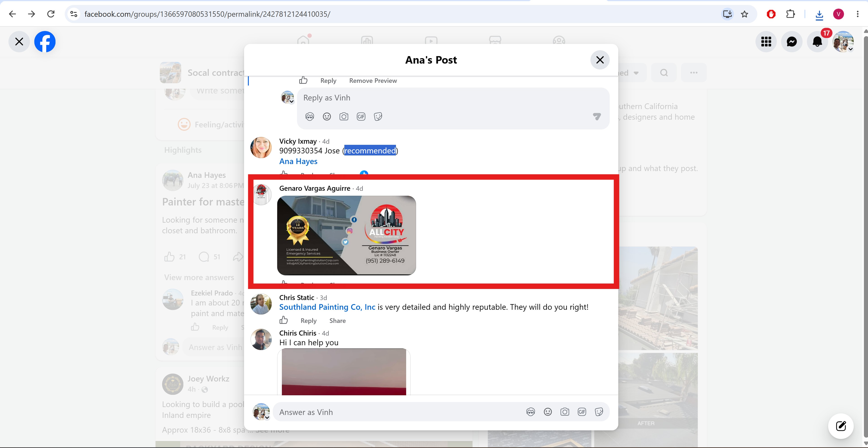Add sticker in answer box
The width and height of the screenshot is (868, 448).
599,412
